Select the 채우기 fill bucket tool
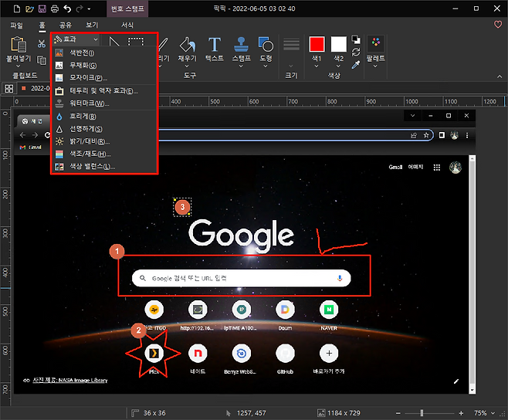This screenshot has width=508, height=420. 188,45
